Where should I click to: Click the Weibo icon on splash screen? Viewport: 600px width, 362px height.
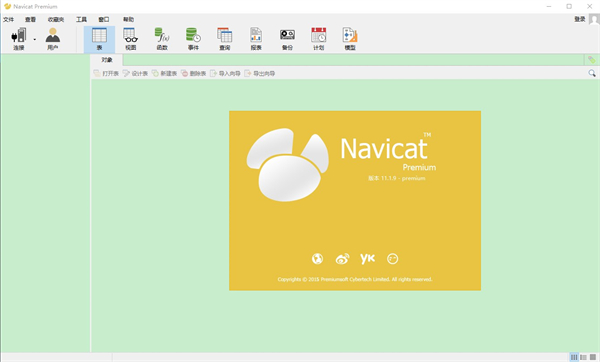(342, 259)
